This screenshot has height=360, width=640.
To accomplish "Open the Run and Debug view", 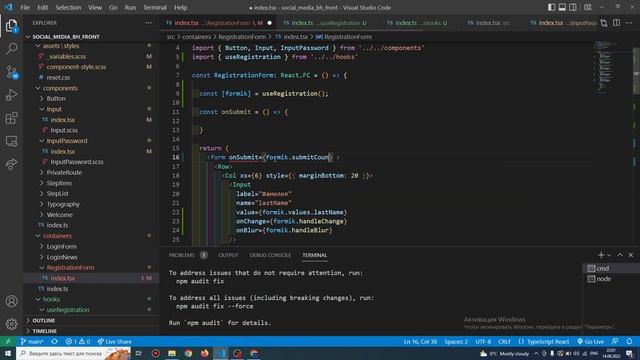I will 11,95.
